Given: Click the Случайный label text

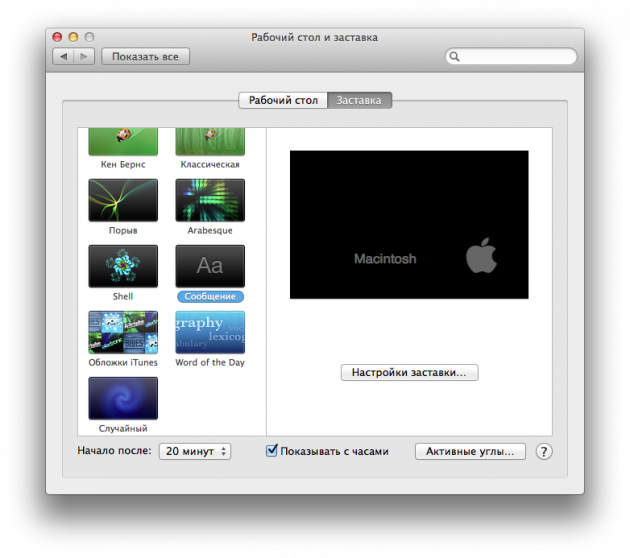Looking at the screenshot, I should point(123,429).
